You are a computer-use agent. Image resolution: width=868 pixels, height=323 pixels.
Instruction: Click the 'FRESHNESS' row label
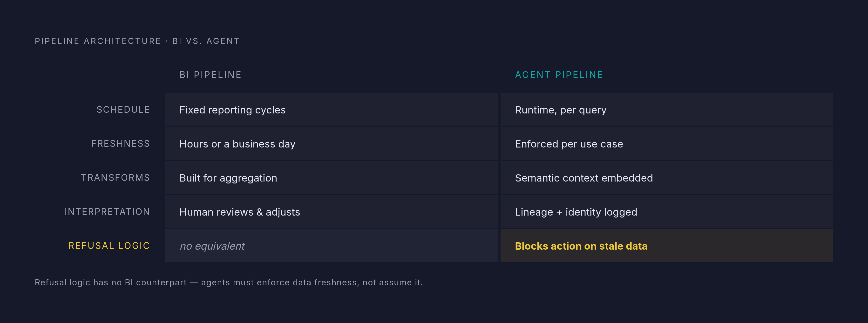click(121, 144)
